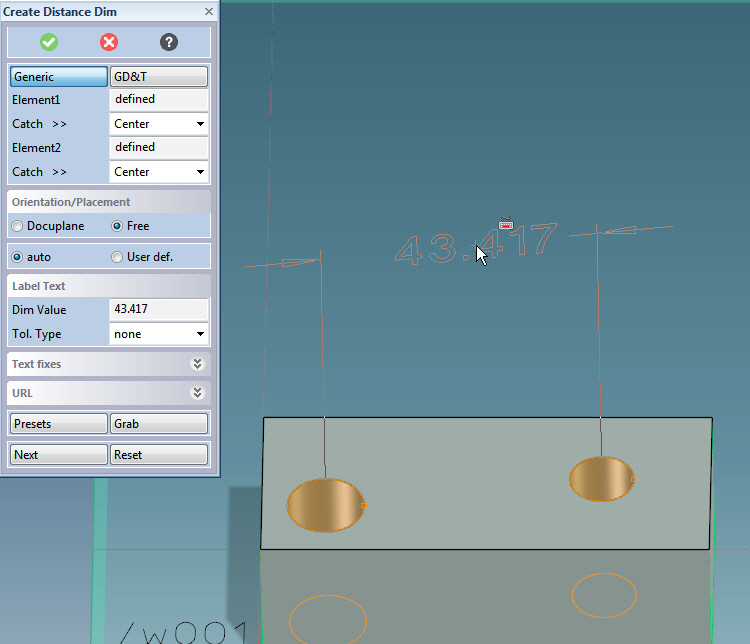Choose the auto placement option

point(17,257)
